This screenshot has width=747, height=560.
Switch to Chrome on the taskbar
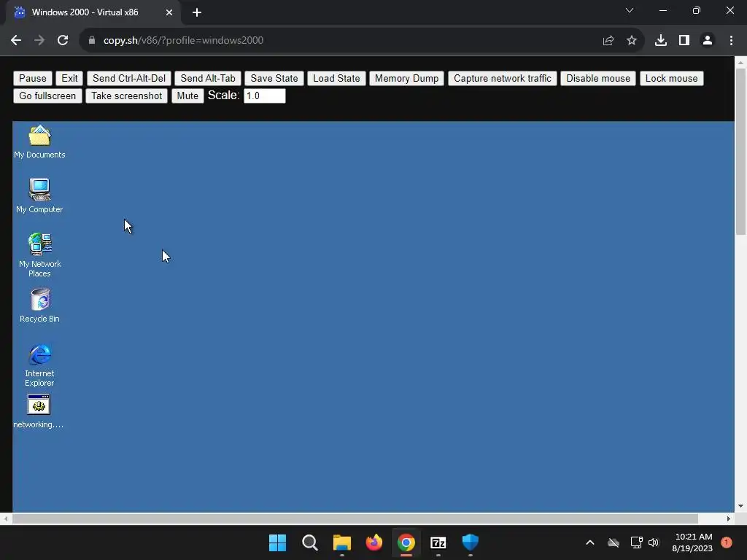406,542
